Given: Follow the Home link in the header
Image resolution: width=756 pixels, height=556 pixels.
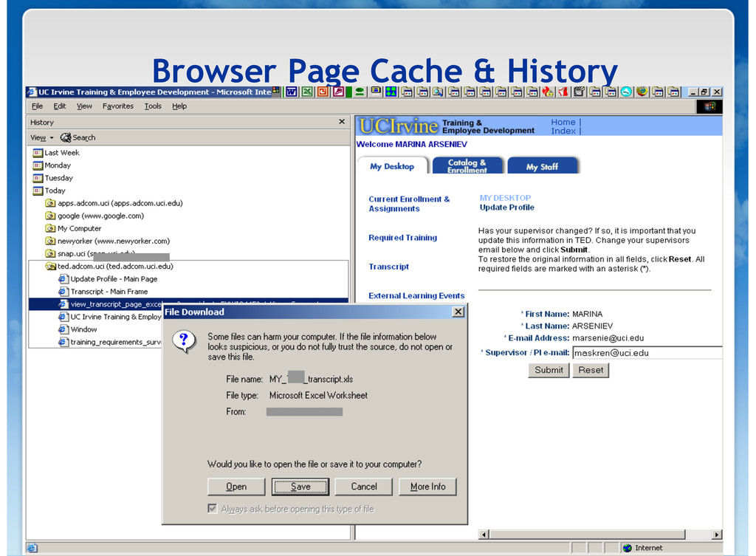Looking at the screenshot, I should click(x=563, y=122).
